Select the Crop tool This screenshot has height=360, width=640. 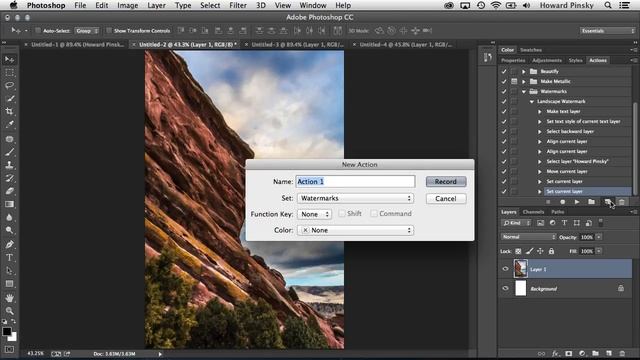(9, 111)
